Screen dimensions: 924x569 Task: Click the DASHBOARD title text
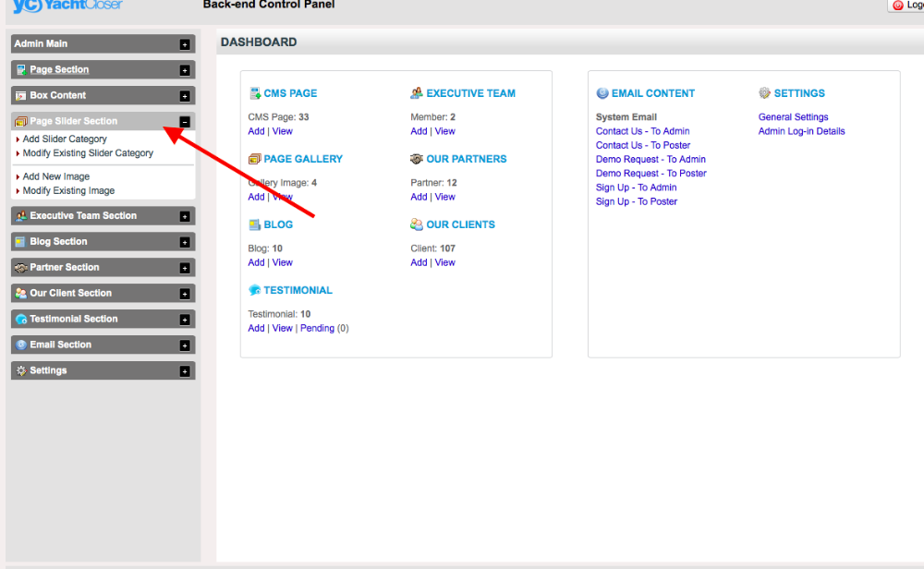tap(259, 42)
